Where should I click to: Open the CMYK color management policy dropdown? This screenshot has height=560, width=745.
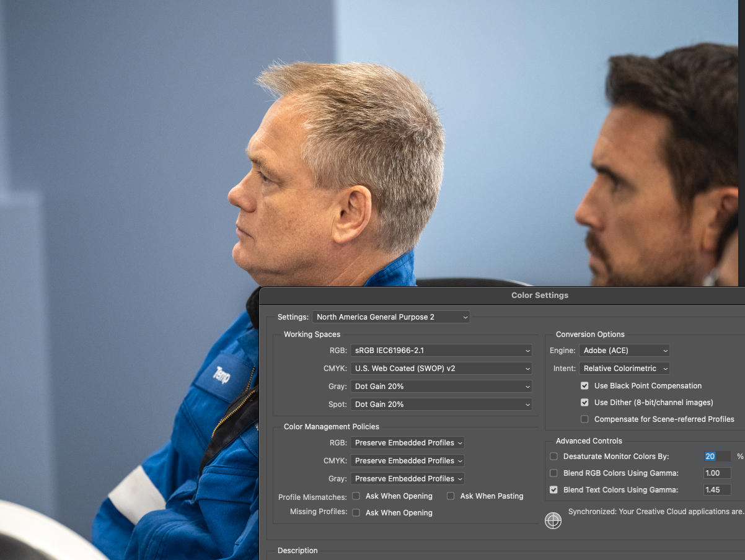click(408, 461)
